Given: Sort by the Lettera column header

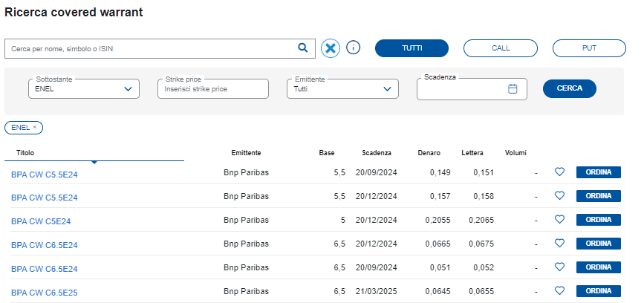Looking at the screenshot, I should [x=472, y=153].
